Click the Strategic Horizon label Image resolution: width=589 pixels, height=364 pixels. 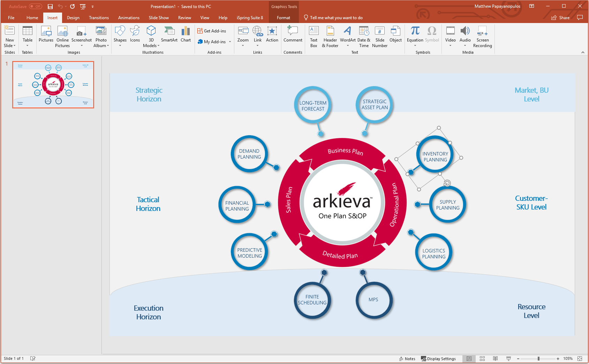[x=149, y=94]
